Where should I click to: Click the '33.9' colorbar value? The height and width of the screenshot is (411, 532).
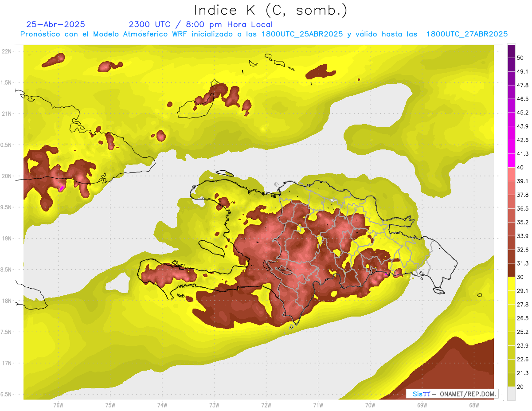[x=522, y=236]
